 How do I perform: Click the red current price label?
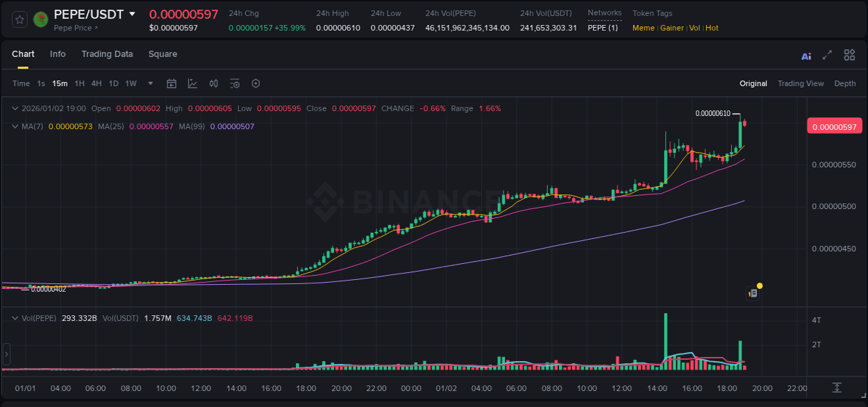pos(835,126)
